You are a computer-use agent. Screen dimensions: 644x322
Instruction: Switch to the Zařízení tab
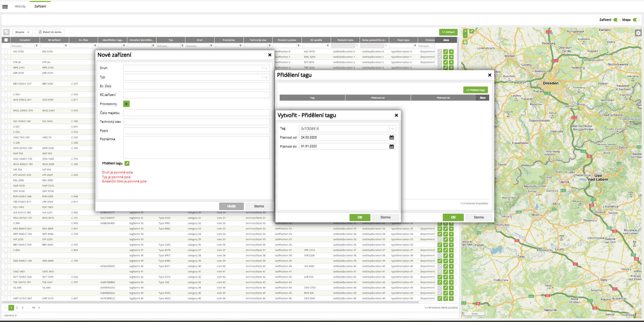[x=40, y=6]
